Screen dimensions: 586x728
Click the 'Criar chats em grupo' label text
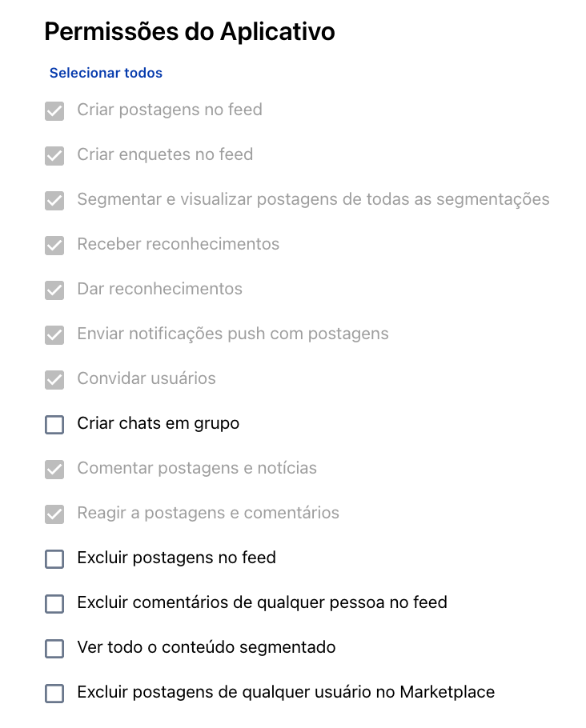(158, 423)
